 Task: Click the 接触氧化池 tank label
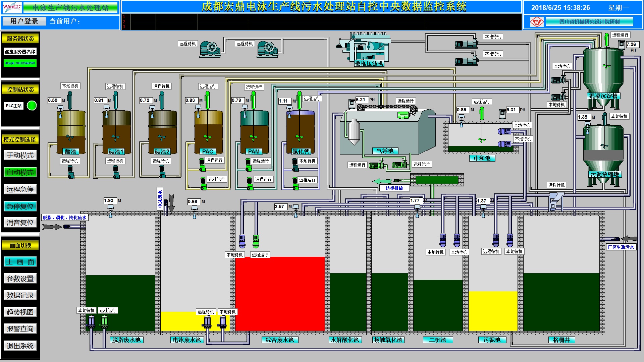coord(388,340)
